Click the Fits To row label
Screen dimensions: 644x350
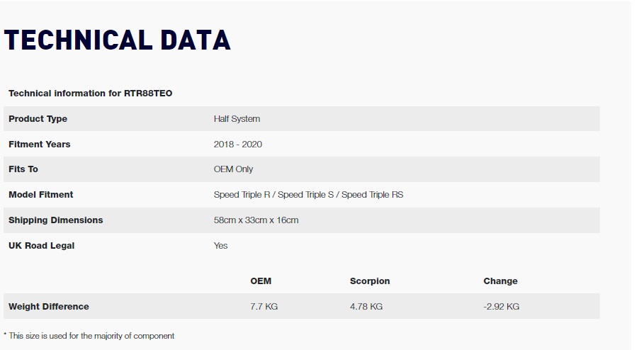pyautogui.click(x=23, y=169)
